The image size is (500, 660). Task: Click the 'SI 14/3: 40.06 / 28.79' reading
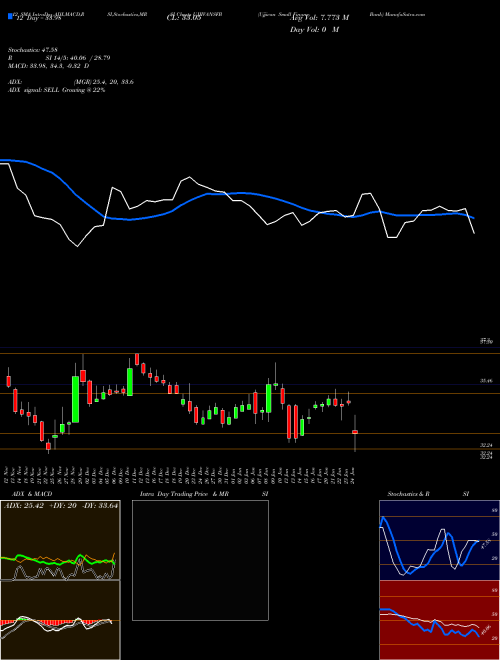coord(78,58)
